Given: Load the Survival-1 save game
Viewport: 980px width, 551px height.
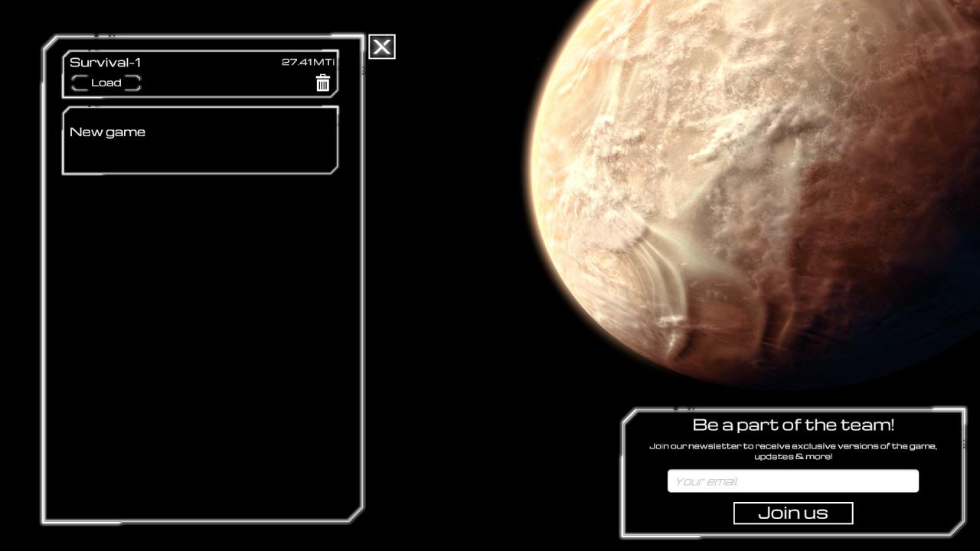Looking at the screenshot, I should (x=106, y=83).
